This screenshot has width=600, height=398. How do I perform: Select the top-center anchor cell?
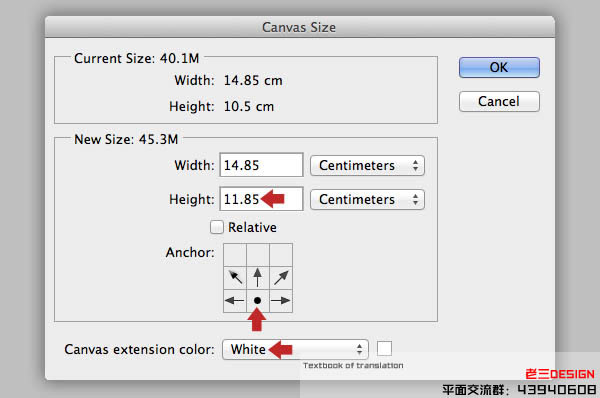click(258, 255)
